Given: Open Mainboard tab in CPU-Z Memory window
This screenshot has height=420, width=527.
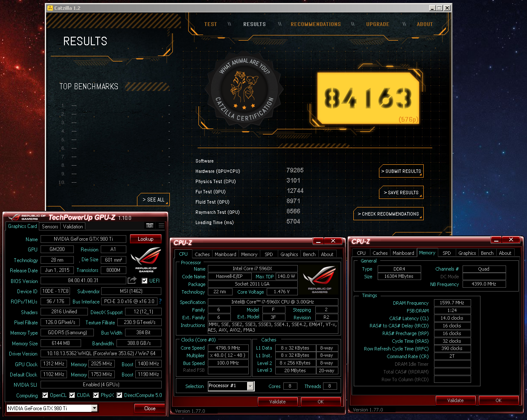Looking at the screenshot, I should click(403, 253).
